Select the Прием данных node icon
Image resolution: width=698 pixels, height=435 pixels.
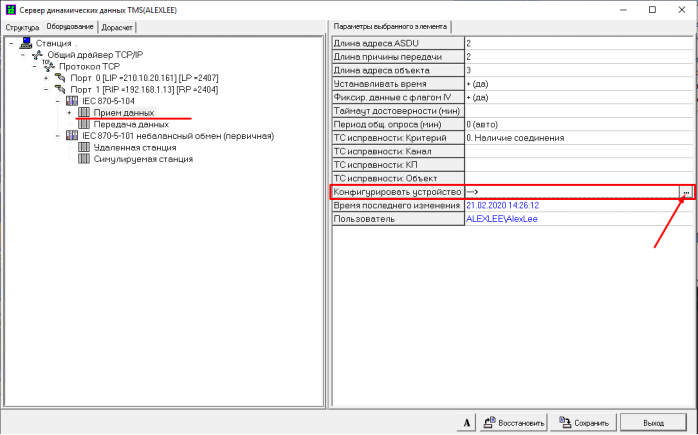[84, 113]
